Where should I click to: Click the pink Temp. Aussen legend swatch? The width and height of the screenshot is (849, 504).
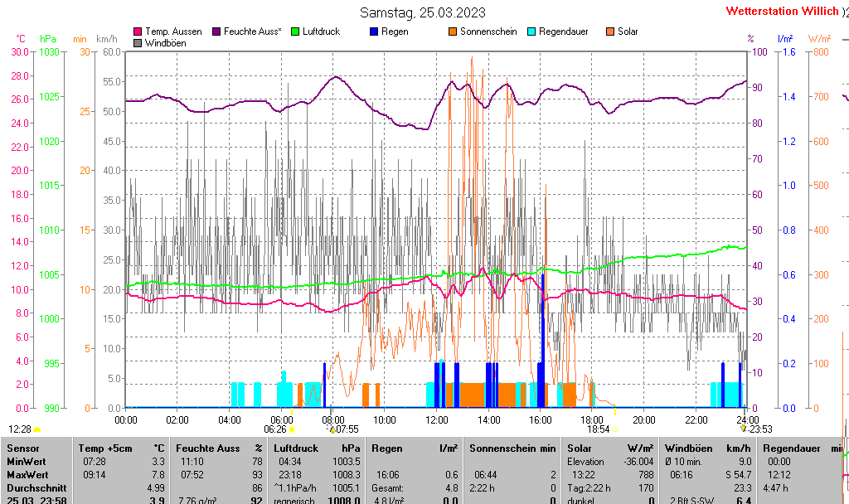coord(138,32)
